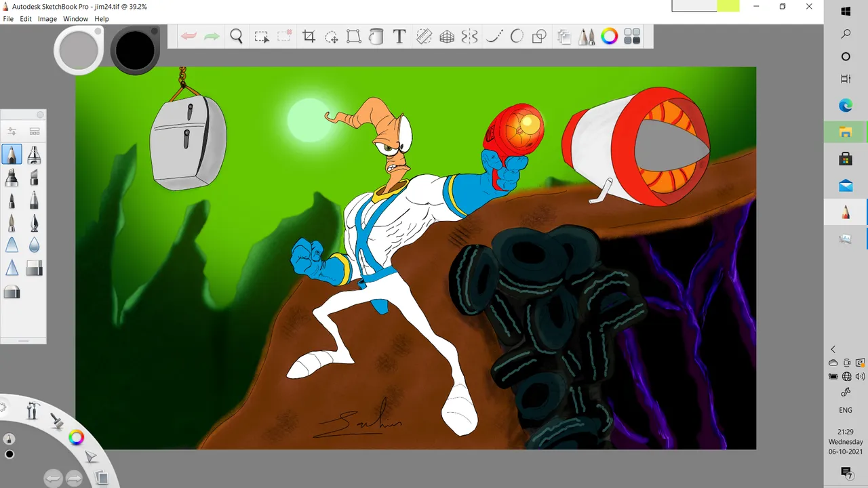The width and height of the screenshot is (868, 488).
Task: Open the Image menu
Action: click(x=47, y=19)
